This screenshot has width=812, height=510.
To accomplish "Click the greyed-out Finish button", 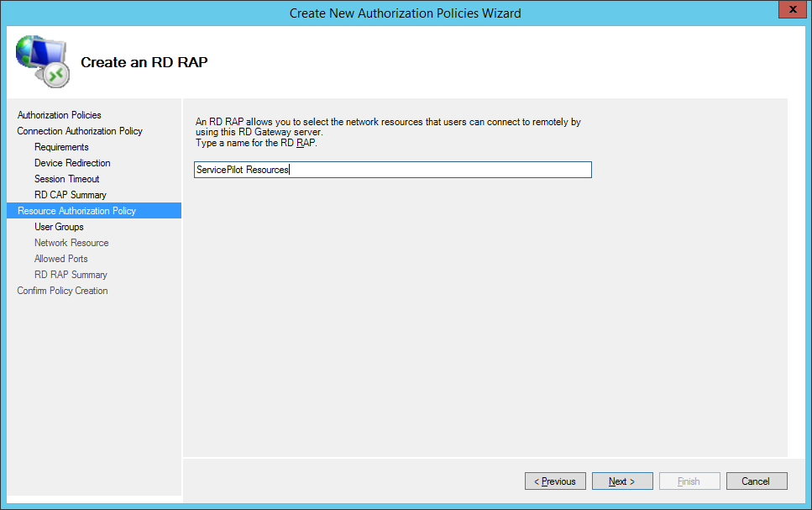I will coord(689,481).
